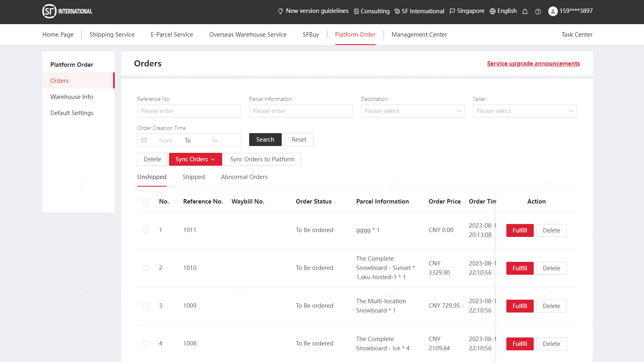Open the user account profile icon

coord(553,11)
